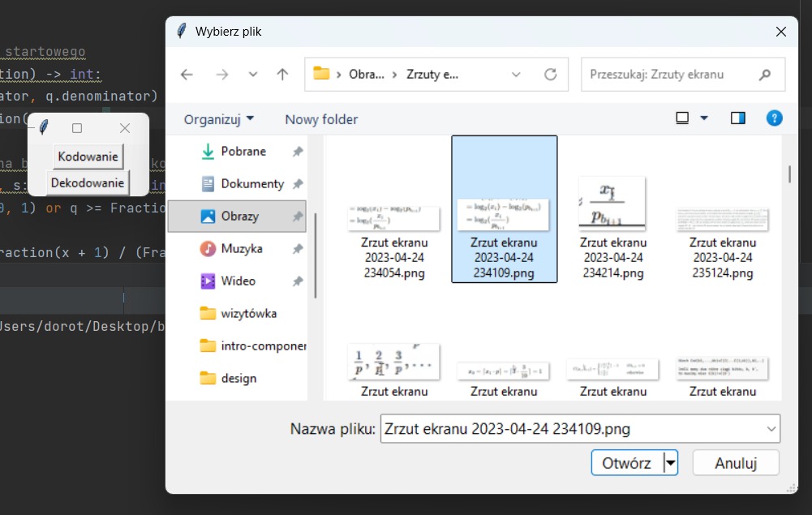Click the view layout icon

click(x=682, y=118)
